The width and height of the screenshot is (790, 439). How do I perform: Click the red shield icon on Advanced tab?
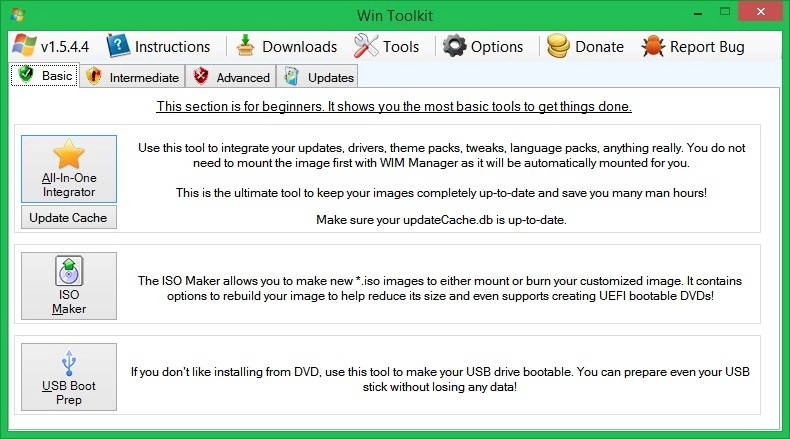(201, 76)
